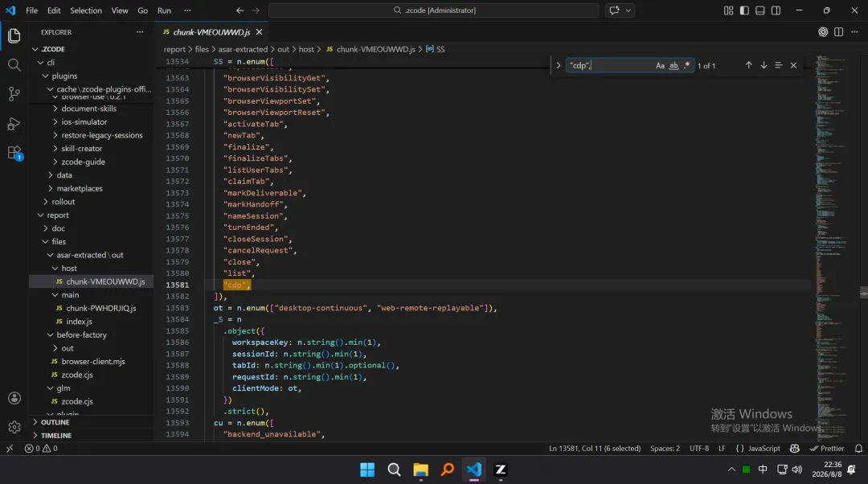Open Windows Start button on taskbar

(367, 470)
